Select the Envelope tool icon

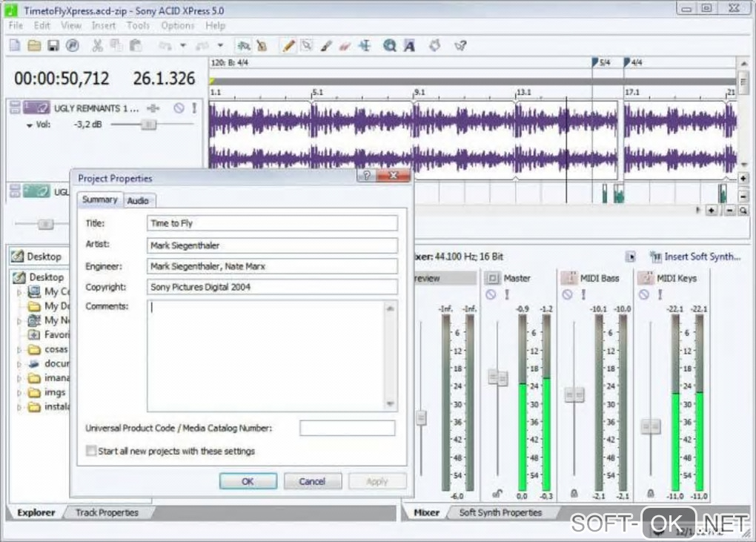[365, 46]
